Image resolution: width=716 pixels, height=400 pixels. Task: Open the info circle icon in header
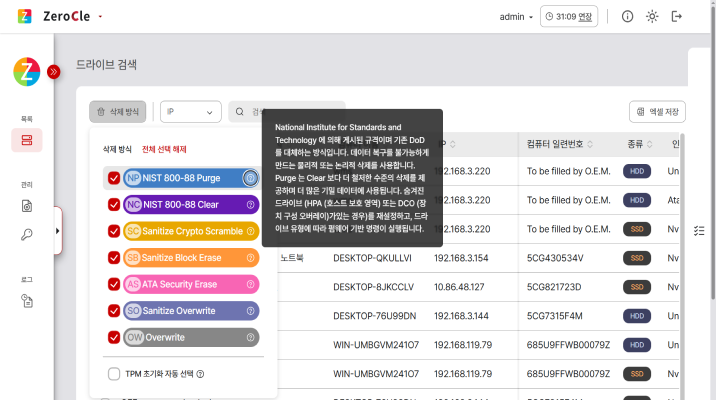[x=627, y=16]
